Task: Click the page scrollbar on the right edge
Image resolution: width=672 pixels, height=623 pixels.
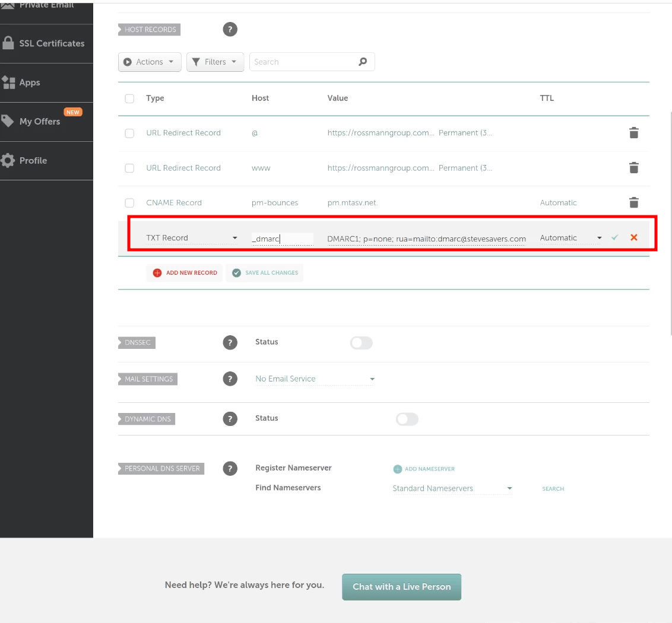Action: point(670,223)
